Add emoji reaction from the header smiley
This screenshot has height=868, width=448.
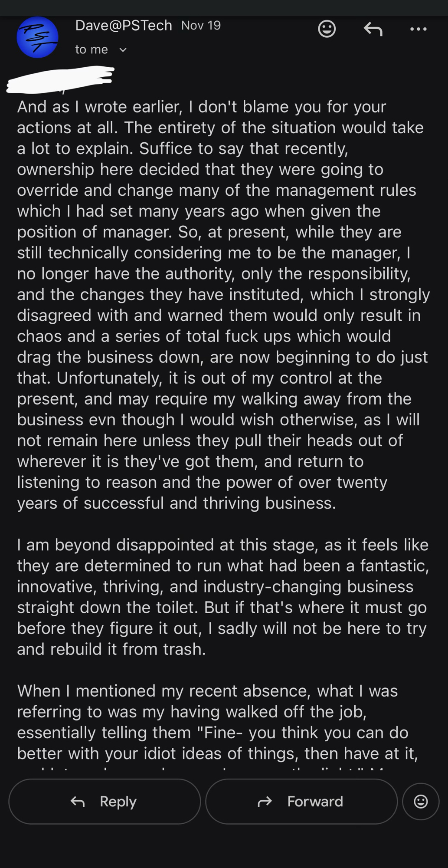coord(327,29)
